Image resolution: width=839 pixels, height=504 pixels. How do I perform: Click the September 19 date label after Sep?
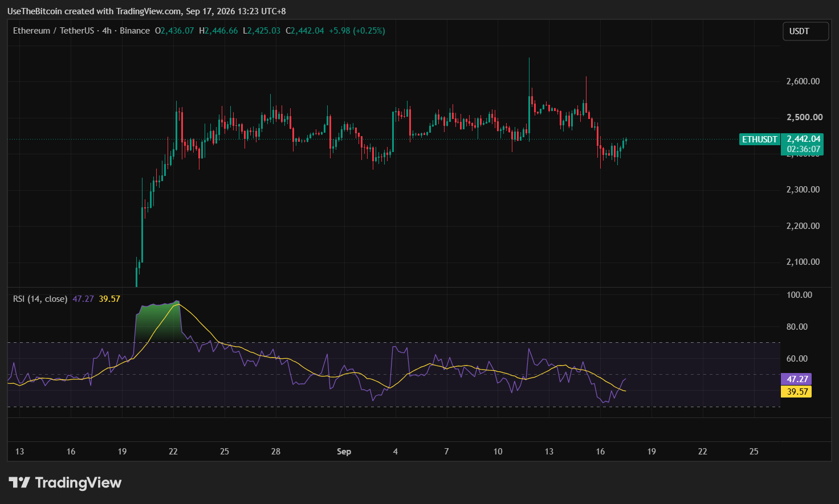tap(651, 452)
